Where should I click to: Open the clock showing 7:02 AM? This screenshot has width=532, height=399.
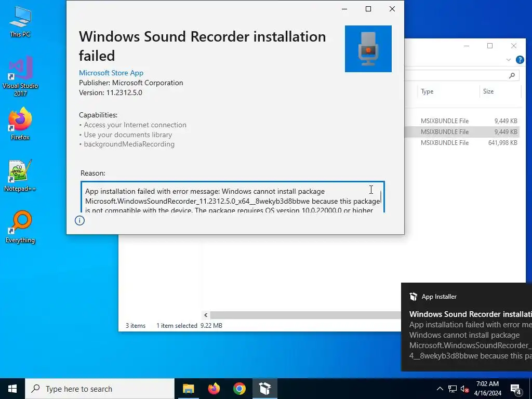pyautogui.click(x=487, y=389)
